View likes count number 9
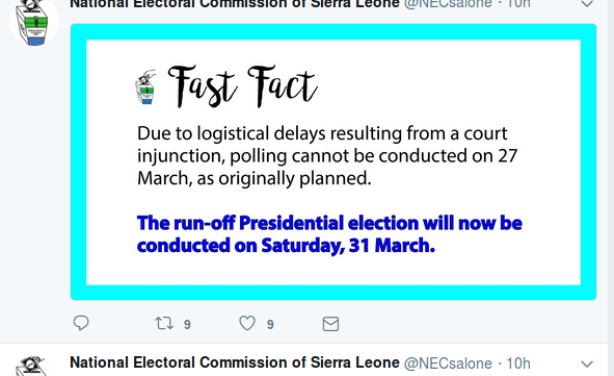 click(x=270, y=324)
